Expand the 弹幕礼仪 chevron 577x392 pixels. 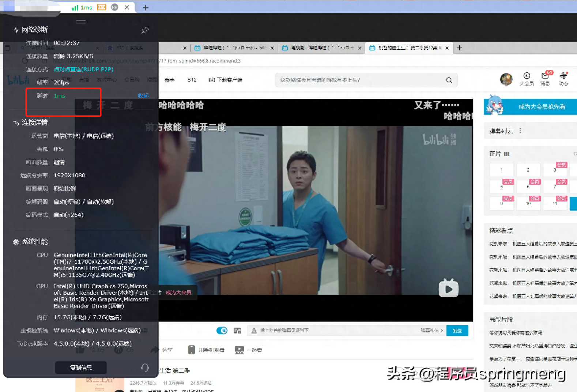click(442, 331)
